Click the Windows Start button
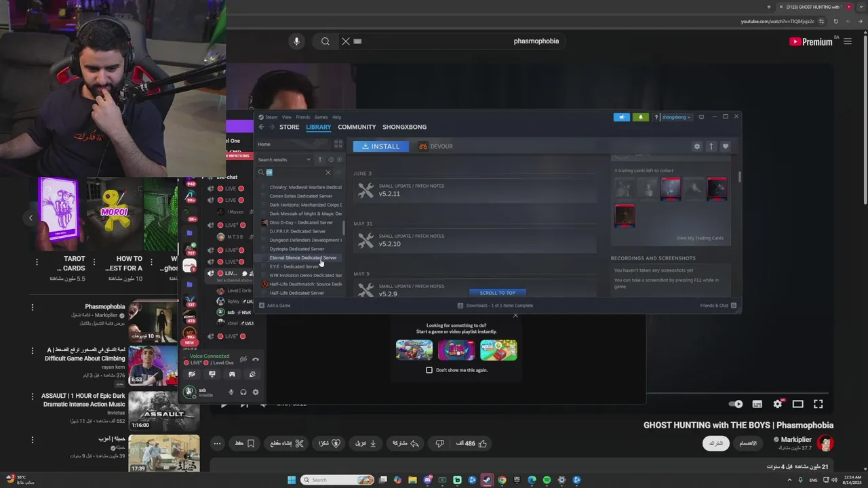 click(x=292, y=480)
